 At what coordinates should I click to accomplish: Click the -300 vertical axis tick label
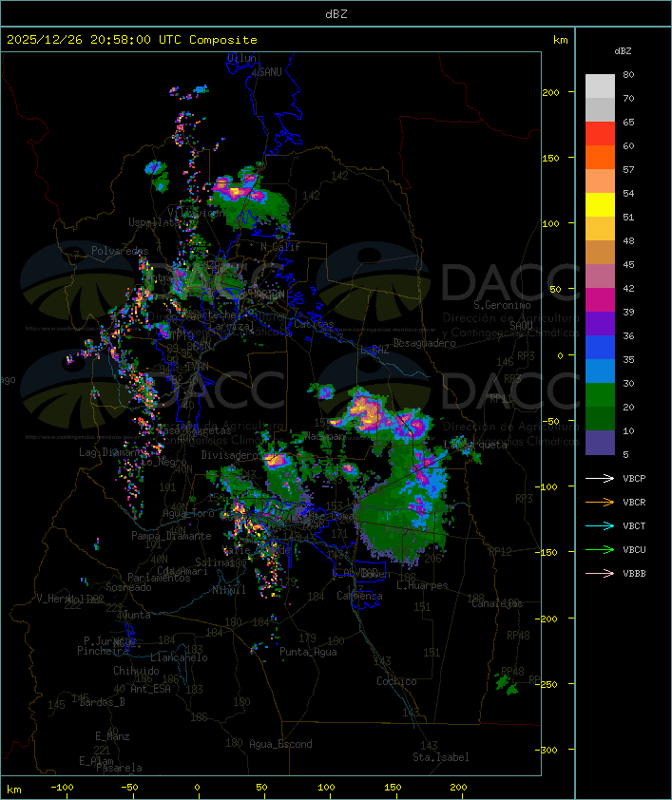click(x=548, y=750)
